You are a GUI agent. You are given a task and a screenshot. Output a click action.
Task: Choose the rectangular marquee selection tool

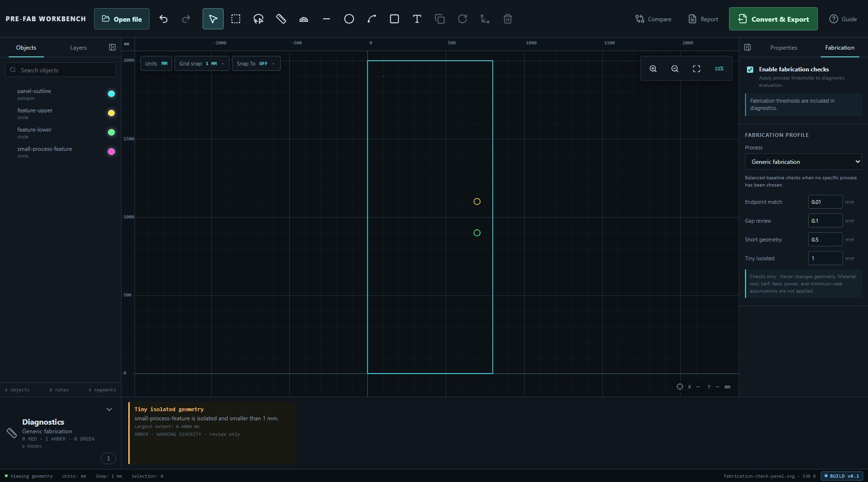point(236,19)
